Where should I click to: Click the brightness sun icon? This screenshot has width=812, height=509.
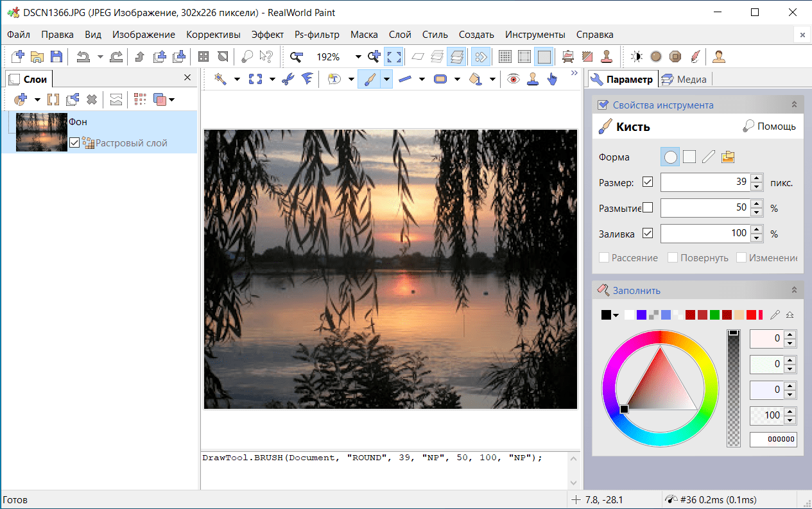click(x=636, y=56)
